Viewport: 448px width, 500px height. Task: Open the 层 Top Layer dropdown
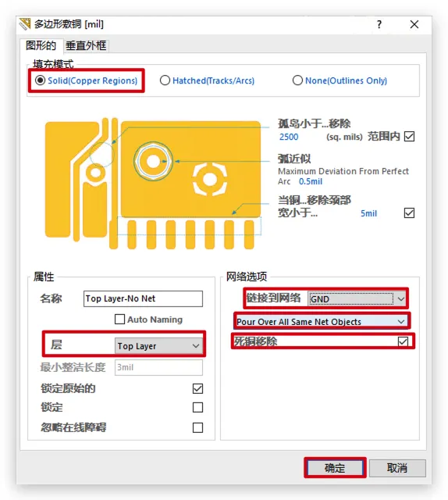pos(158,346)
